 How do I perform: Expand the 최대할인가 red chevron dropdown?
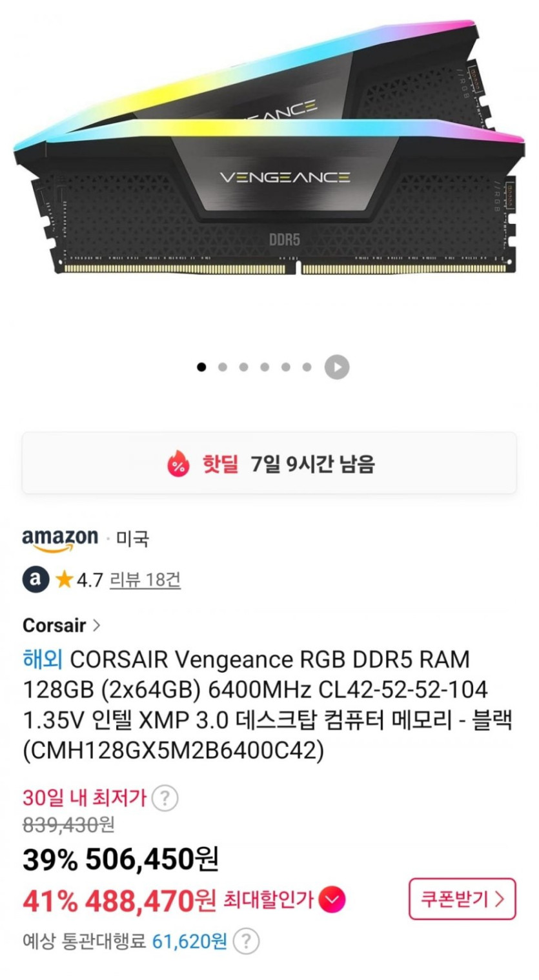(332, 899)
